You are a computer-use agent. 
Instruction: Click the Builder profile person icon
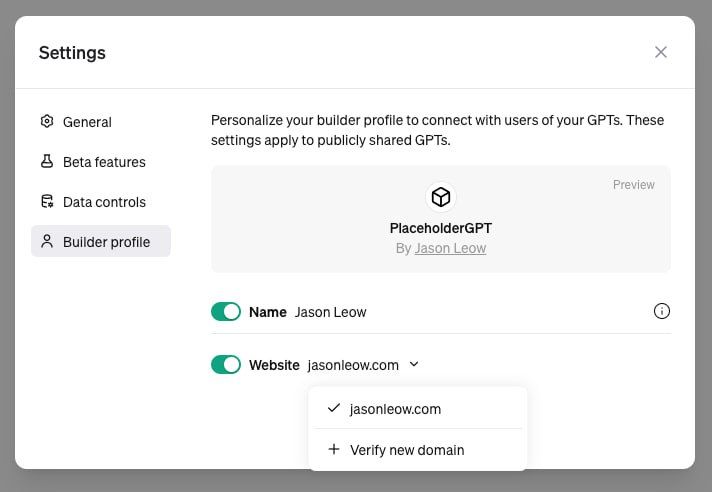coord(47,241)
